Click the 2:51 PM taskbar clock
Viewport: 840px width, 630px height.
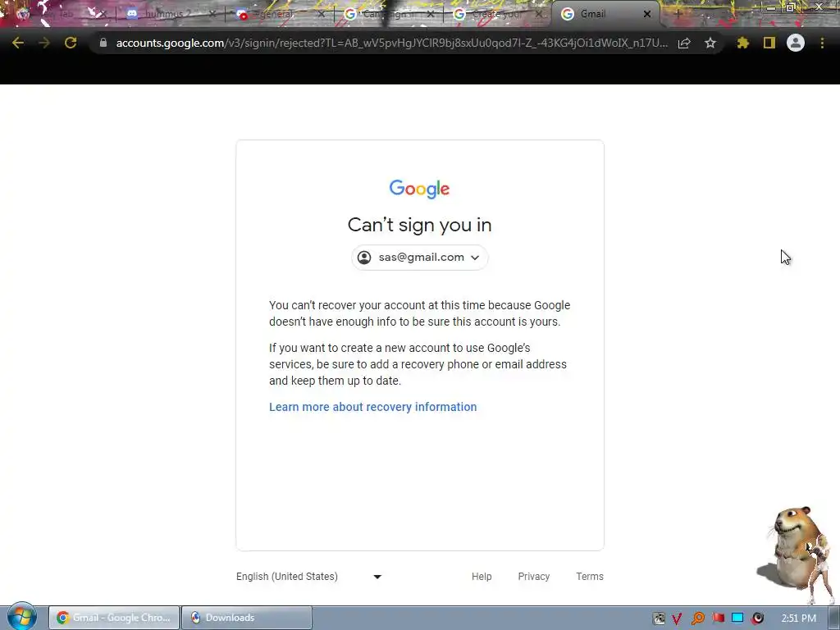click(x=799, y=619)
